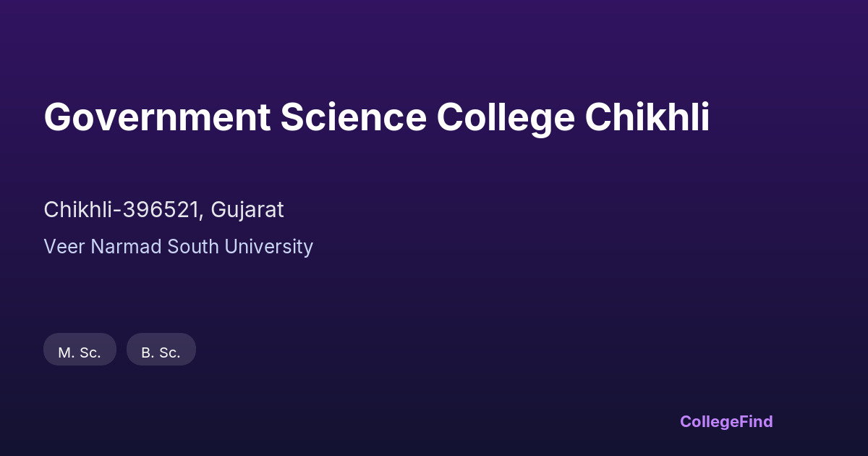Image resolution: width=868 pixels, height=456 pixels.
Task: Click the Government Science College Chikhli title
Action: 376,118
